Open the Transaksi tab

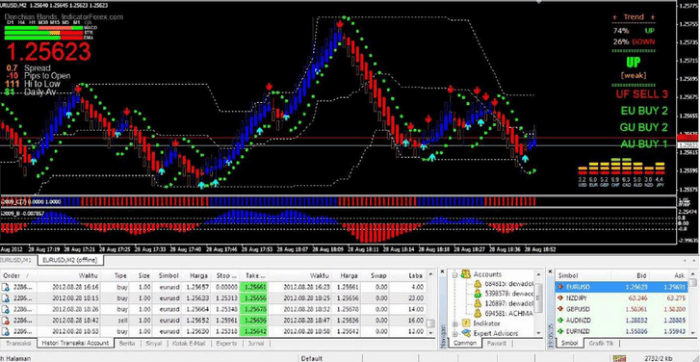pos(18,343)
